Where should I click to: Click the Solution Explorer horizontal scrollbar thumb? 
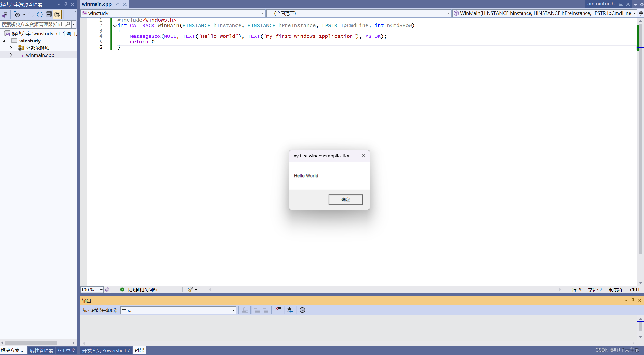point(31,343)
